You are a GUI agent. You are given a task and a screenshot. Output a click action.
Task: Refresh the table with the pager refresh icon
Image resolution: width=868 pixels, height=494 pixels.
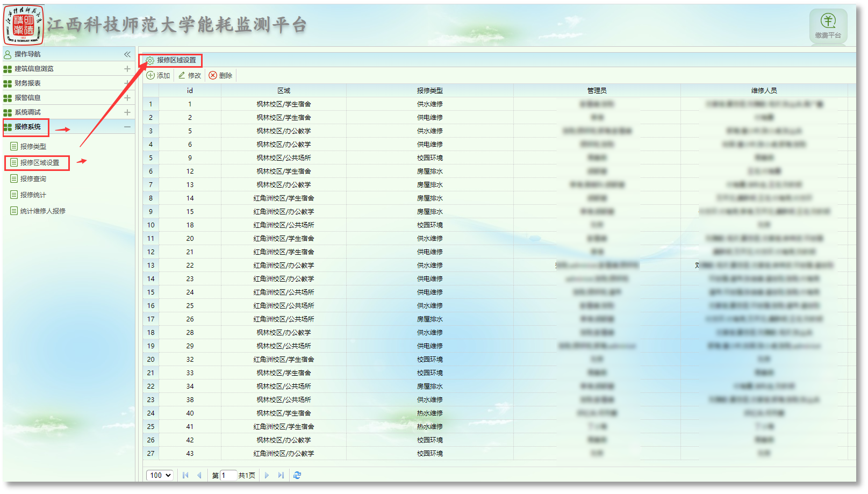(x=297, y=475)
